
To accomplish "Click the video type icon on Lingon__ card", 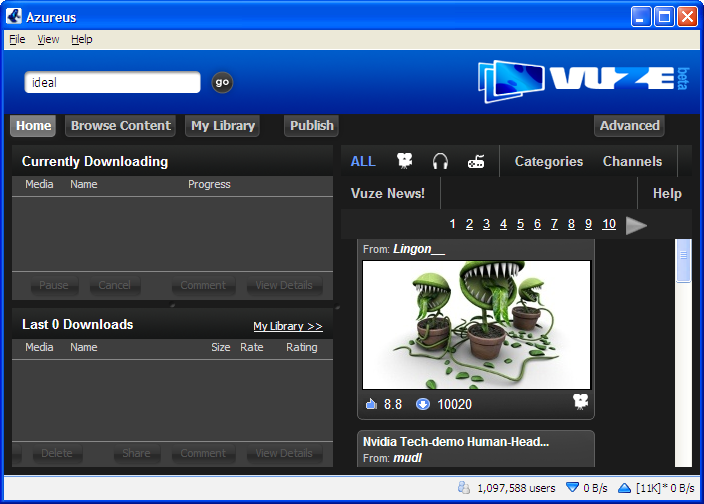I will (x=581, y=401).
